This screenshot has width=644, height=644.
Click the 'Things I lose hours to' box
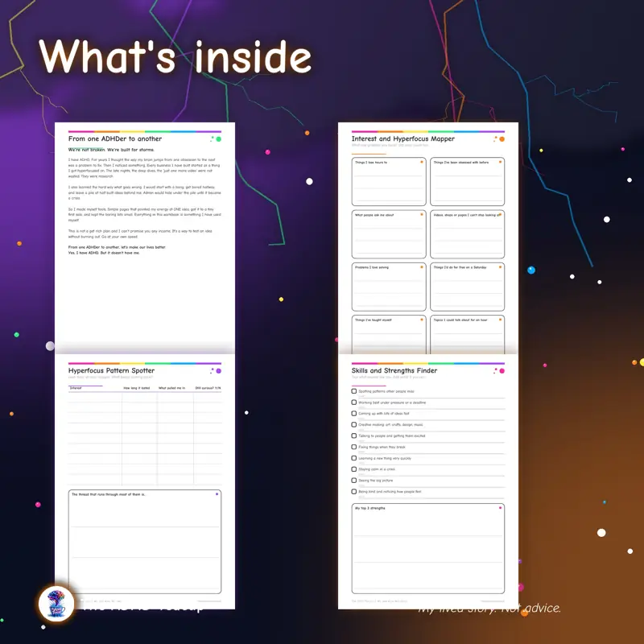pyautogui.click(x=389, y=182)
